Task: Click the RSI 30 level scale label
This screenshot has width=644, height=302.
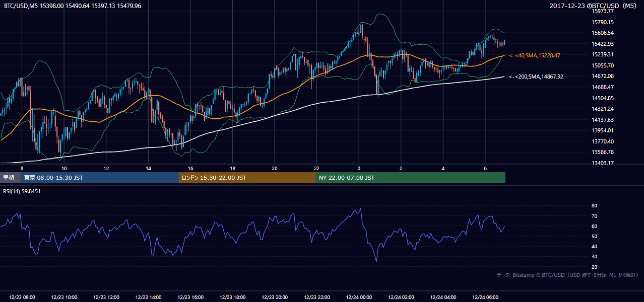Action: click(594, 257)
